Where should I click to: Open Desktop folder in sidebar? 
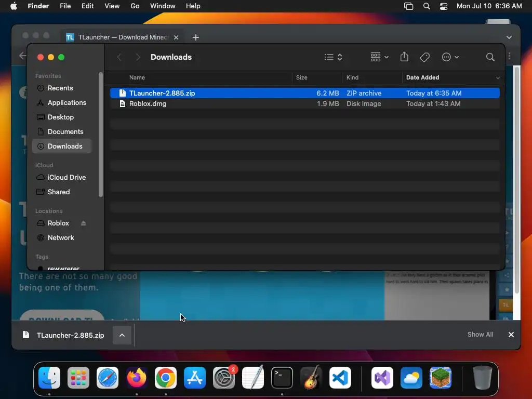click(x=62, y=117)
